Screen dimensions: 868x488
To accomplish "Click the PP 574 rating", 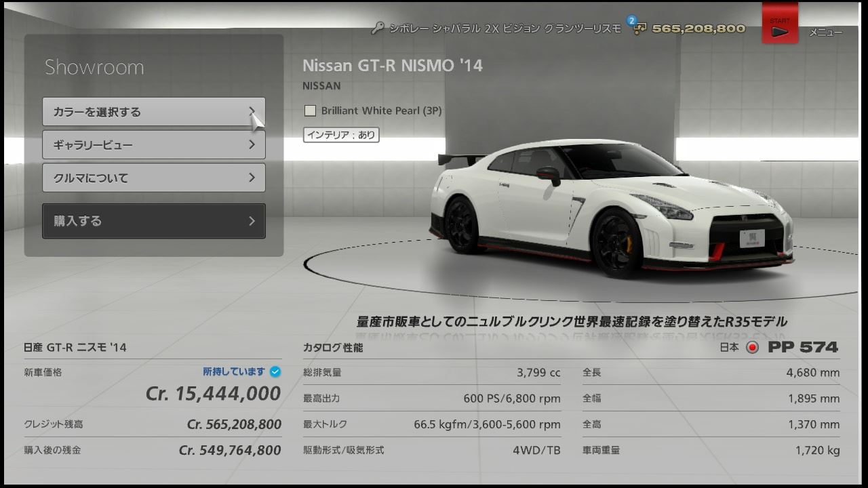I will click(803, 347).
